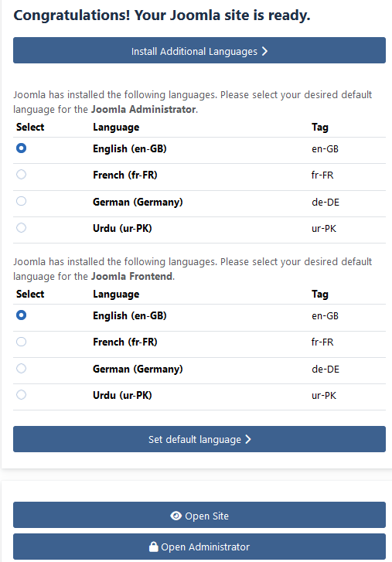Screen dimensions: 392x562
Task: Choose English radio for the Frontend
Action: tap(21, 315)
